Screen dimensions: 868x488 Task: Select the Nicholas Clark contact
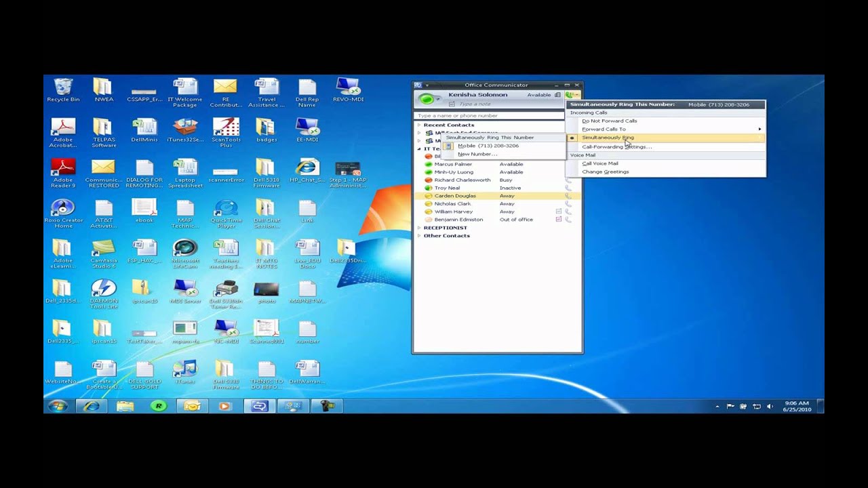(x=452, y=204)
